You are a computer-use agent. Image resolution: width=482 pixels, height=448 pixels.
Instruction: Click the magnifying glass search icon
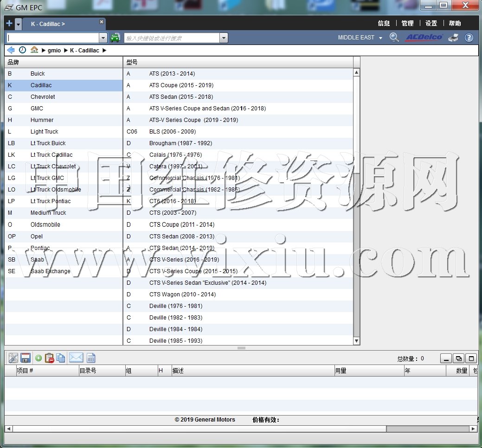click(394, 38)
